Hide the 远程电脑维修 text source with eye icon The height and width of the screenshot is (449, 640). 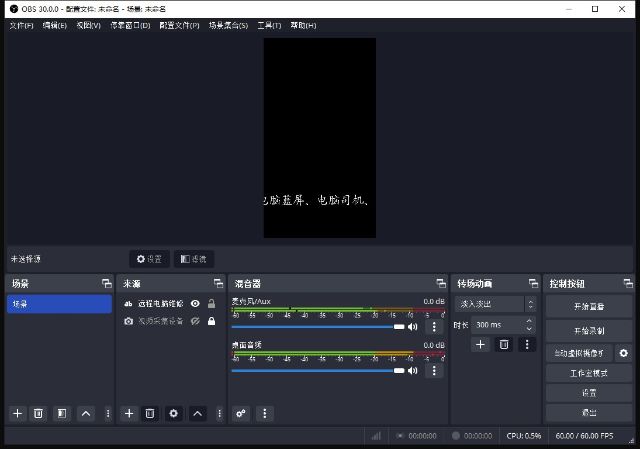click(x=196, y=303)
